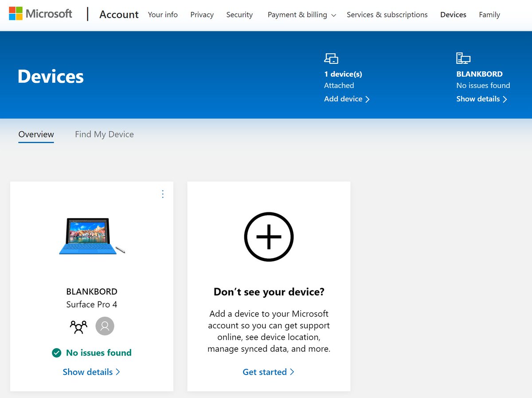The image size is (532, 398).
Task: Click the Add device link
Action: [x=347, y=99]
